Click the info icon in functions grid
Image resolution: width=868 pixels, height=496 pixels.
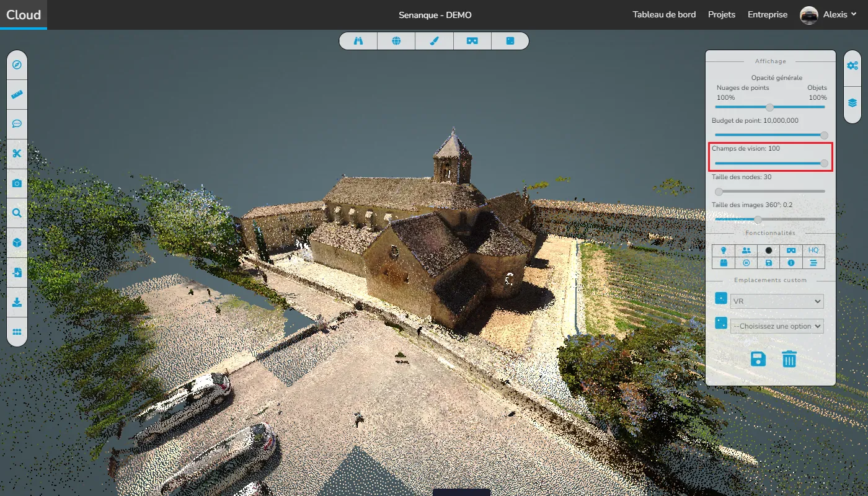click(791, 263)
